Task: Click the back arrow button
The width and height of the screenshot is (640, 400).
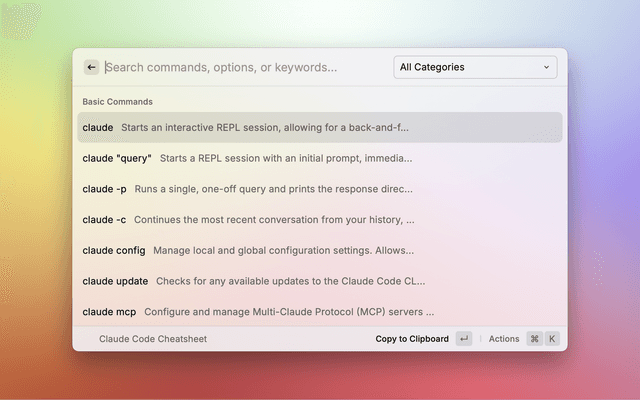Action: [x=91, y=67]
